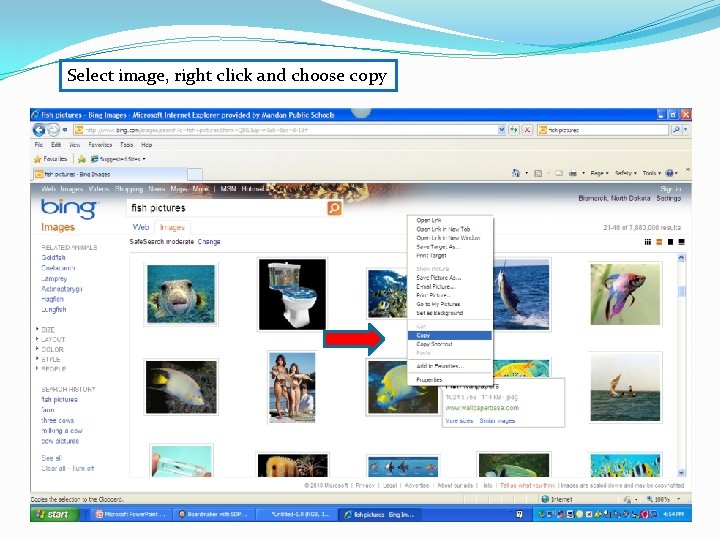This screenshot has width=720, height=540.
Task: Select the fish tank toilet thumbnail
Action: (292, 294)
